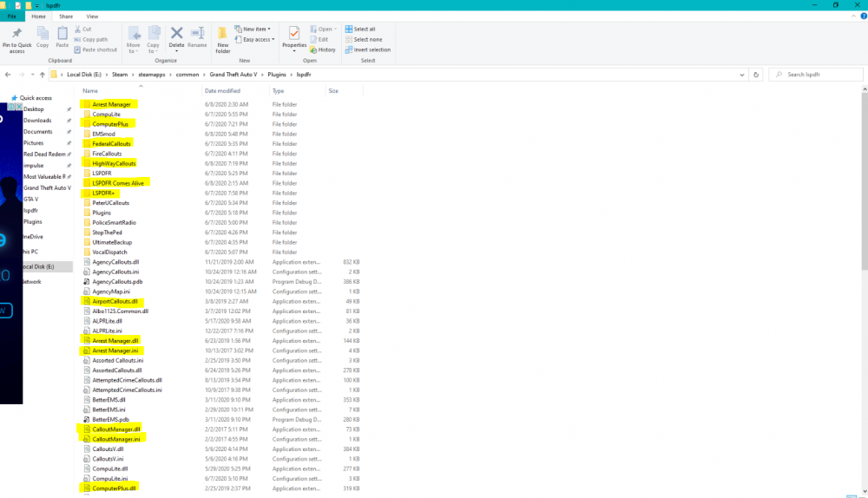Create a New folder
The image size is (868, 498).
click(222, 40)
